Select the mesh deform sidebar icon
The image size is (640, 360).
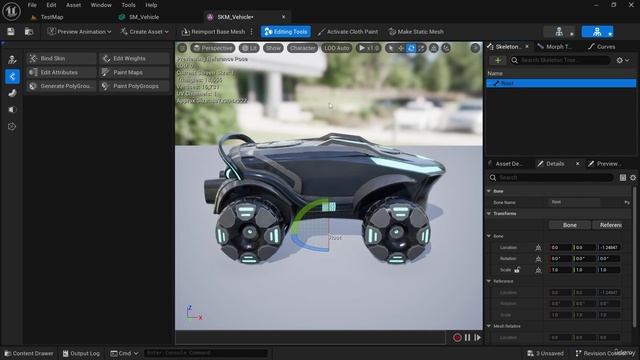click(x=12, y=93)
